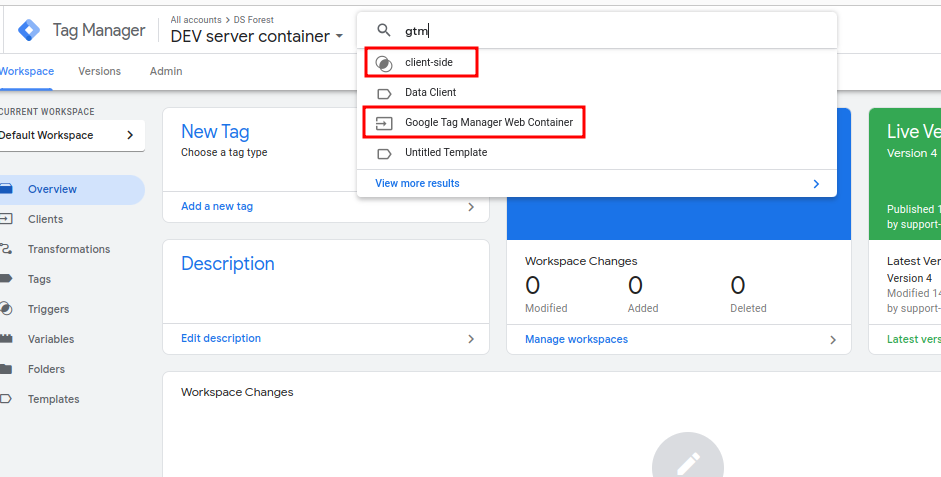Click the Folders sidebar icon
The image size is (941, 477).
(x=6, y=369)
